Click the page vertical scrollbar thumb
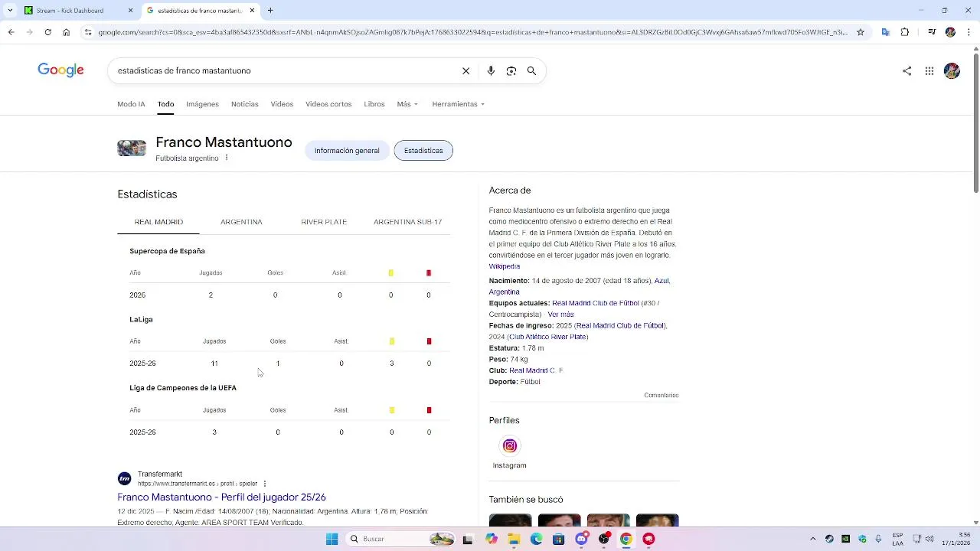 pyautogui.click(x=975, y=122)
